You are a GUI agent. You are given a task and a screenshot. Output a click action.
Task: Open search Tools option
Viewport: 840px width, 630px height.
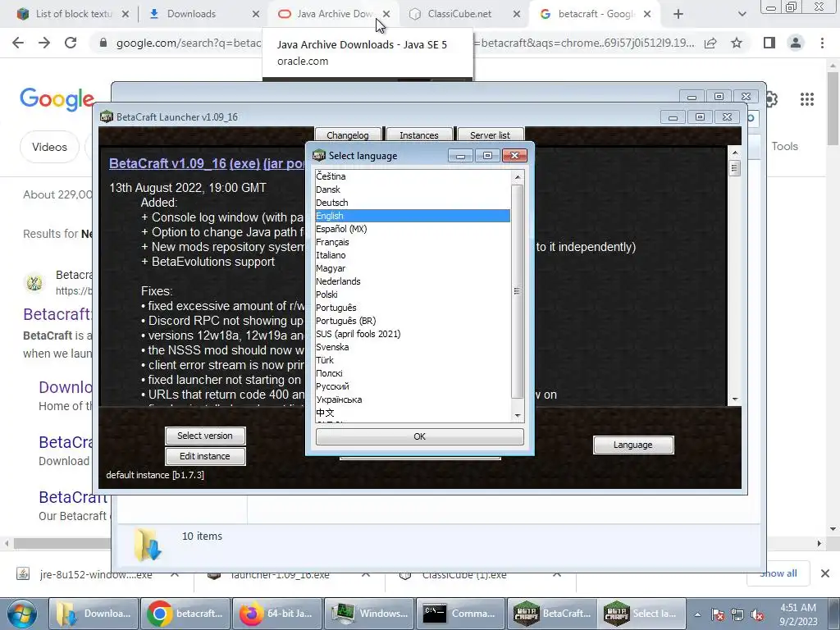(x=784, y=146)
